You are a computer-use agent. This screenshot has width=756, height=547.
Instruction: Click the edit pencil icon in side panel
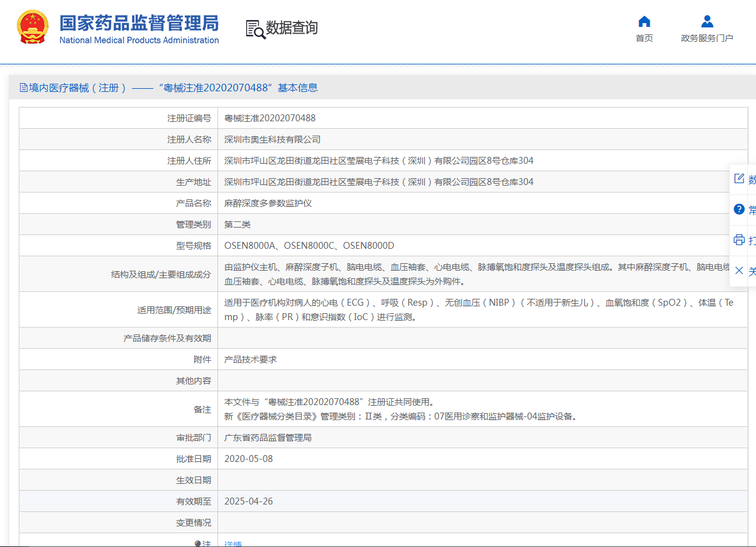[739, 179]
